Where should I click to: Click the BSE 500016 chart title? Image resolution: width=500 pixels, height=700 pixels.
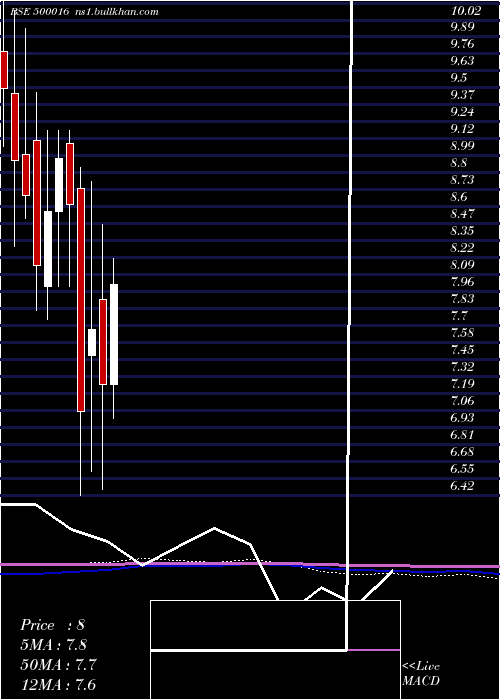(40, 12)
